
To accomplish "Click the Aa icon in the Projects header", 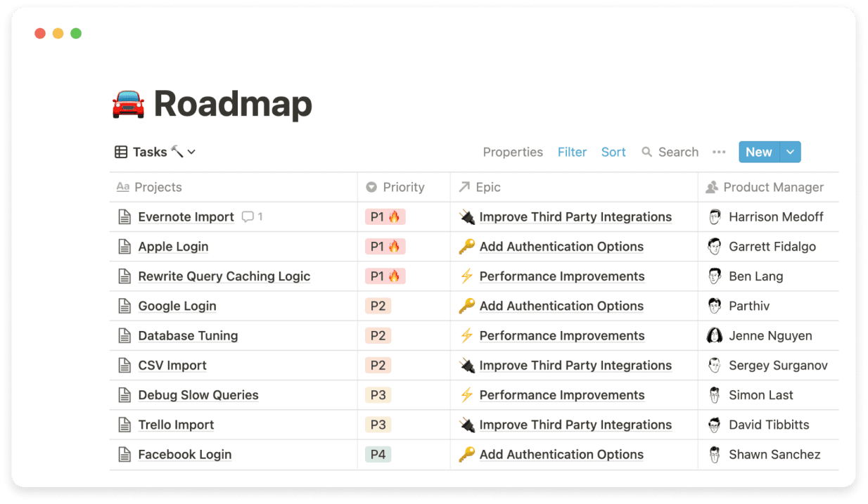I will (124, 187).
